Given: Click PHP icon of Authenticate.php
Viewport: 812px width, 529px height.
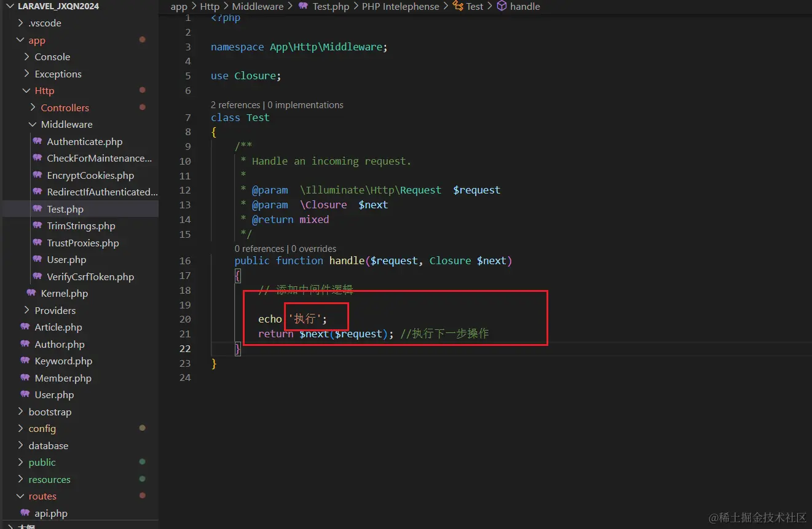Looking at the screenshot, I should 37,141.
